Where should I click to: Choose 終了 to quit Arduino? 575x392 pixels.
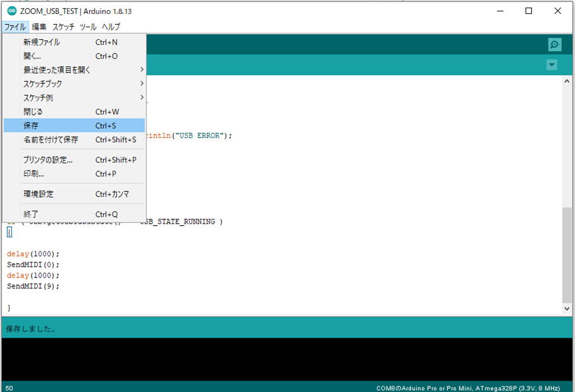click(x=75, y=214)
